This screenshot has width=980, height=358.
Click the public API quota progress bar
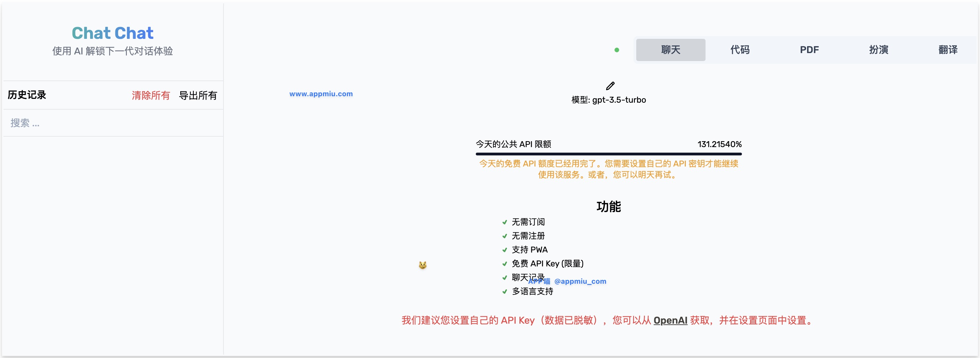coord(608,154)
